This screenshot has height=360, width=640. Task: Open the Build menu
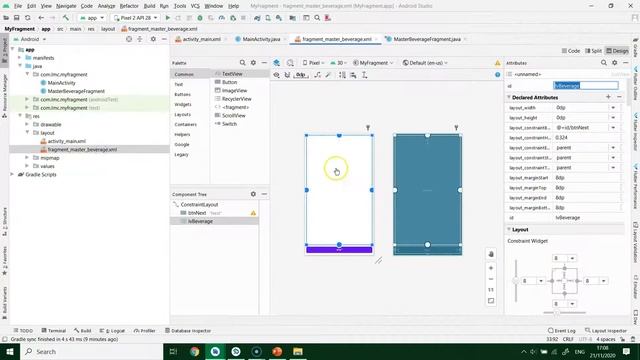149,6
